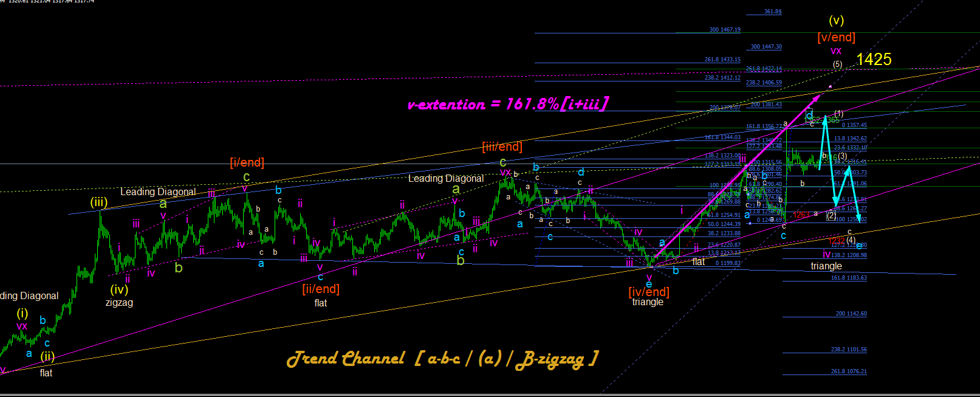This screenshot has height=397, width=980.
Task: Select the 'v-extention = 161.8%[i+iii]' annotation
Action: pos(508,104)
